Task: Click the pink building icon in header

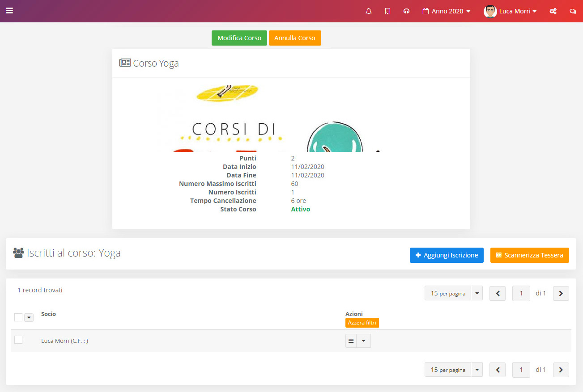Action: [387, 11]
